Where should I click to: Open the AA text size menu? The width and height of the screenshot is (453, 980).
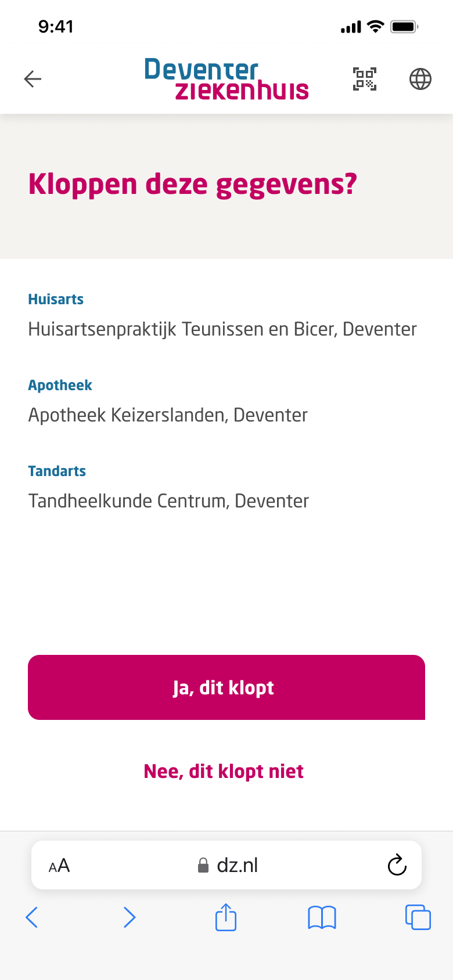59,866
